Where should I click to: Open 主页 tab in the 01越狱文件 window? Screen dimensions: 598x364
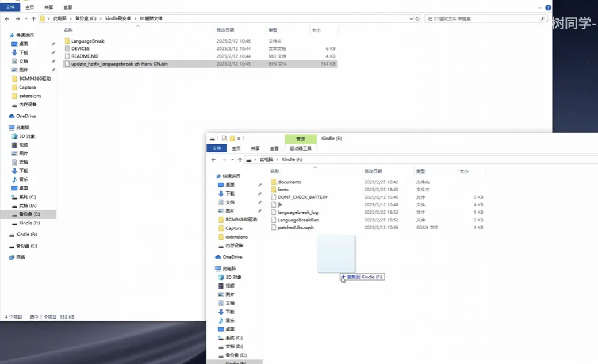(x=29, y=7)
